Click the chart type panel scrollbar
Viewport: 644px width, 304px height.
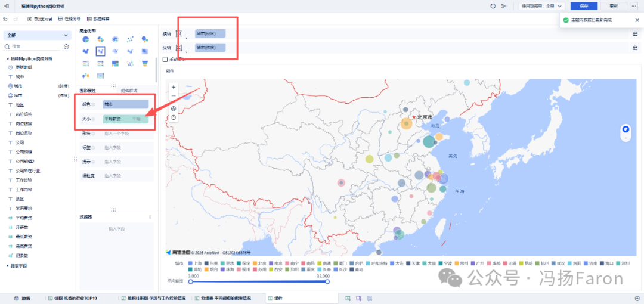click(x=156, y=69)
